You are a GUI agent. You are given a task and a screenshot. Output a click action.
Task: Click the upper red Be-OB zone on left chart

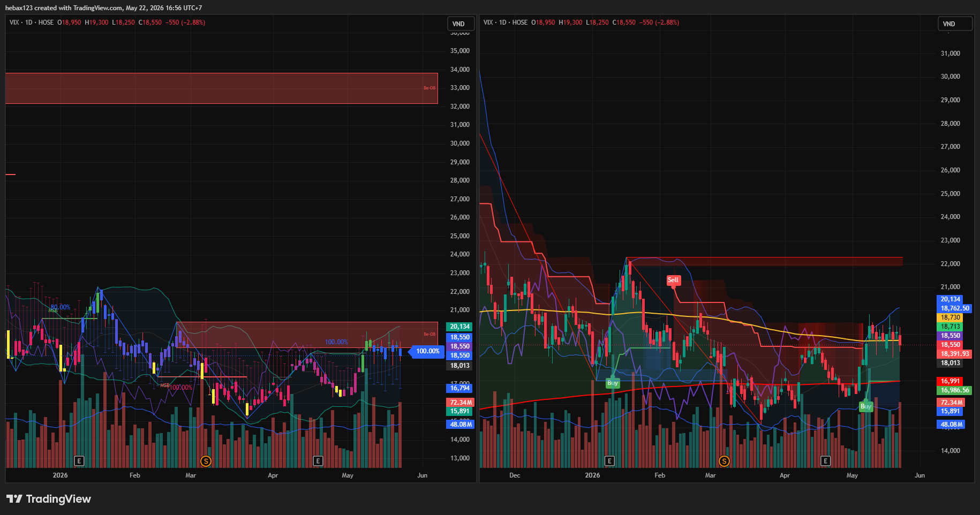[x=222, y=88]
